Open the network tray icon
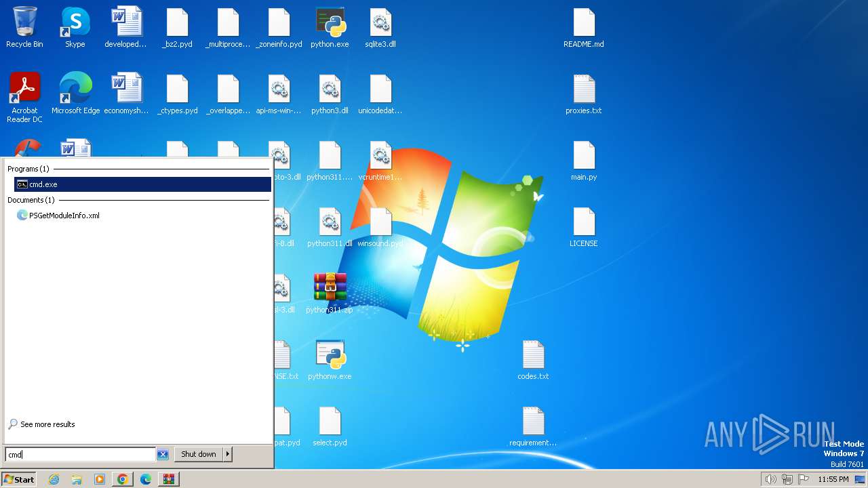This screenshot has width=868, height=488. [x=787, y=479]
